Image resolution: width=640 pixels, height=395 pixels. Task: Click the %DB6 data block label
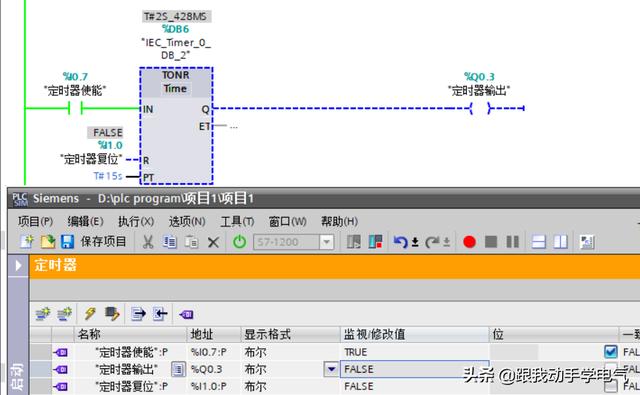pyautogui.click(x=176, y=29)
